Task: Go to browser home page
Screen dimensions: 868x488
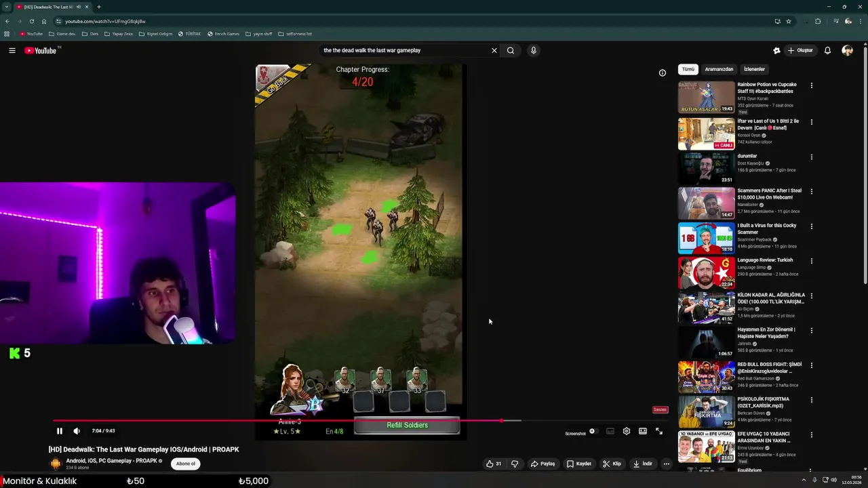Action: coord(44,21)
